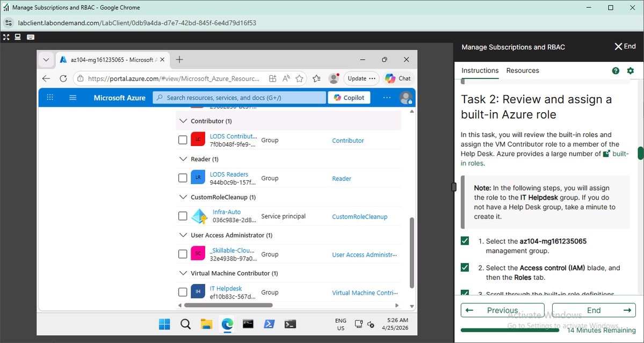Open the Edge tab actions dropdown
The image size is (644, 343).
(46, 60)
